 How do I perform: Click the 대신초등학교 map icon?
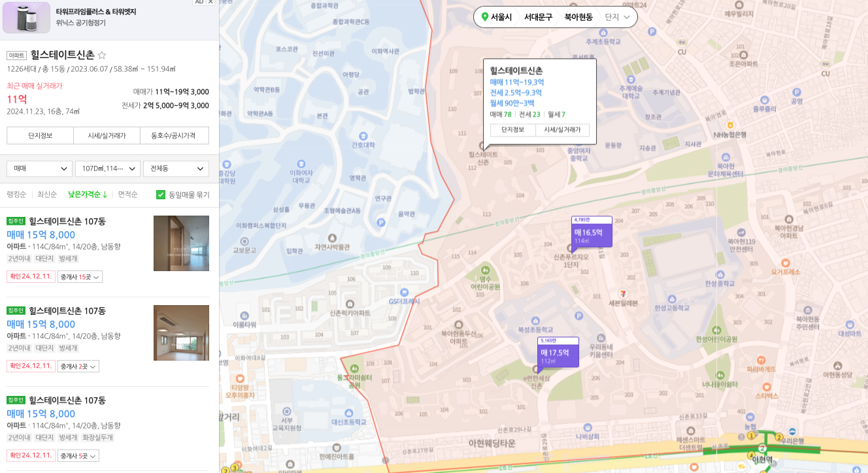tap(350, 413)
